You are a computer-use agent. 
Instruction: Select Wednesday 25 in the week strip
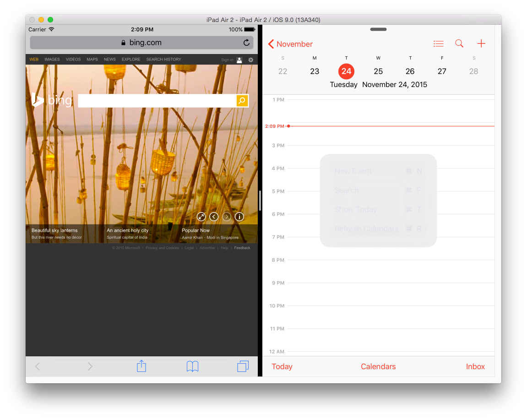(x=378, y=71)
